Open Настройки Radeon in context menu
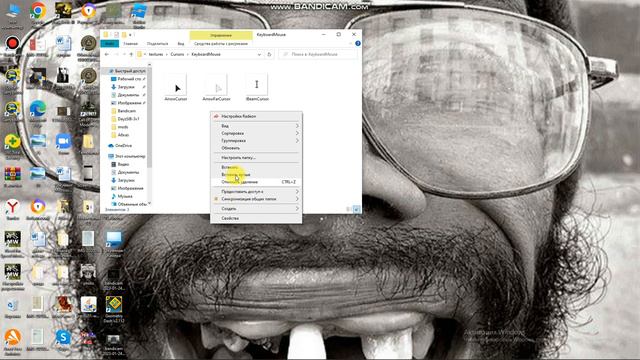This screenshot has height=360, width=640. 256,116
